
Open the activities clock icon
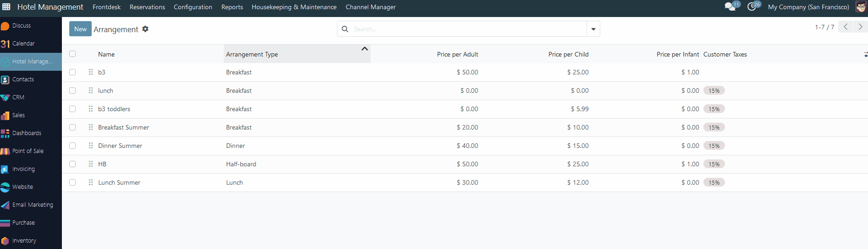coord(751,7)
